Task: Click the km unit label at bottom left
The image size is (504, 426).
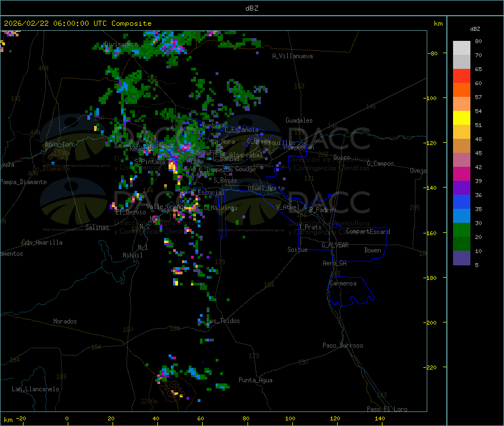Action: (8, 420)
